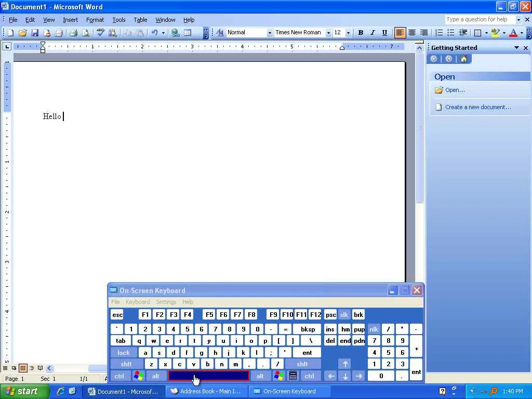This screenshot has width=532, height=399.
Task: Toggle Center paragraph alignment
Action: (x=412, y=33)
